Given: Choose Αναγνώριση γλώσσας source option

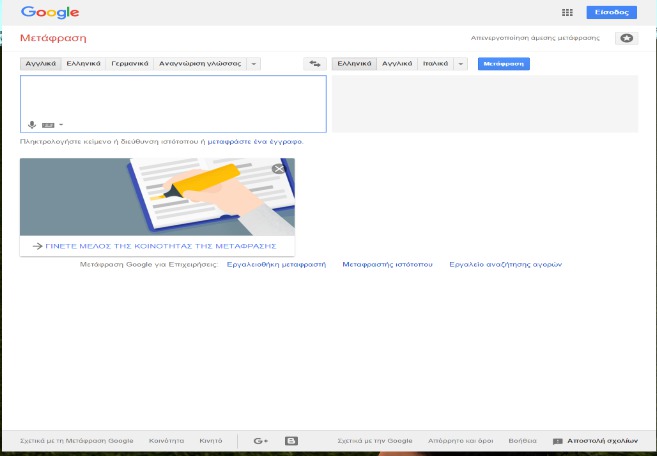Looking at the screenshot, I should [x=200, y=64].
